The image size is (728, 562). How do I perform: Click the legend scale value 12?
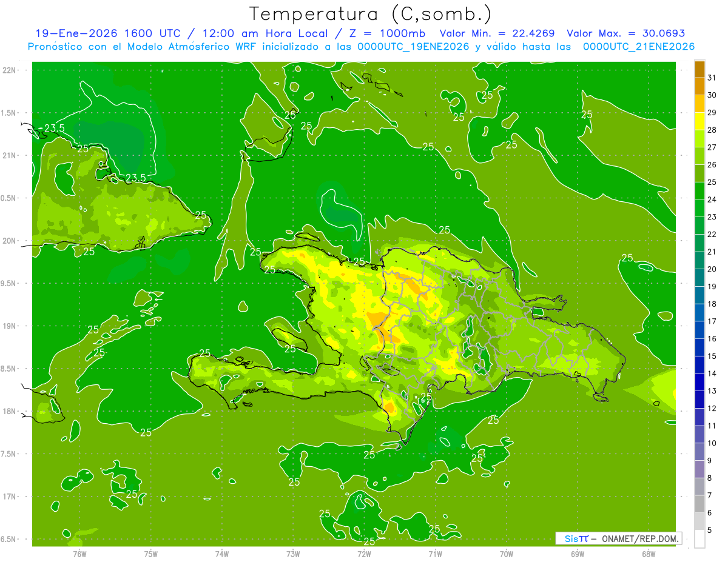tap(712, 409)
